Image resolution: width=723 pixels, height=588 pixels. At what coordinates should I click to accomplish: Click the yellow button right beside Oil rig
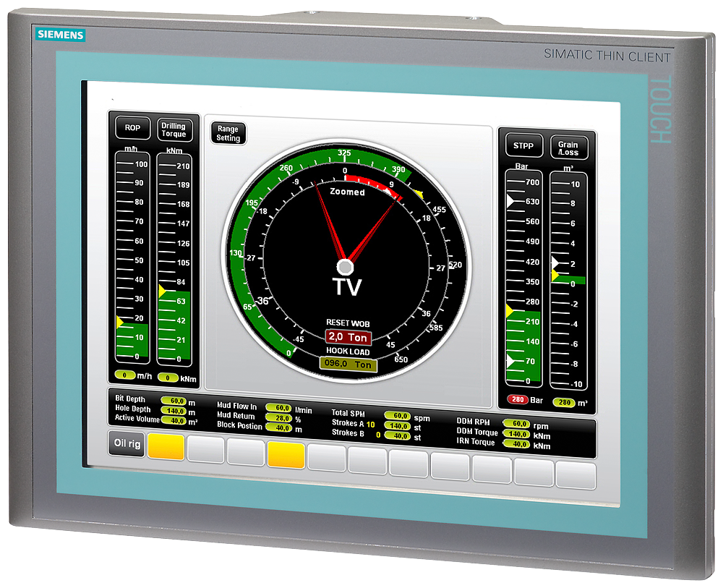point(166,446)
